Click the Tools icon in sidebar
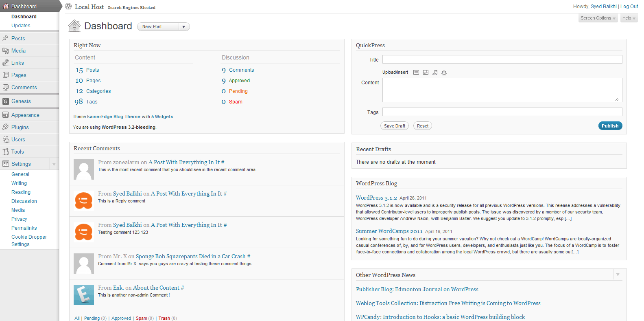This screenshot has height=321, width=644. [5, 152]
